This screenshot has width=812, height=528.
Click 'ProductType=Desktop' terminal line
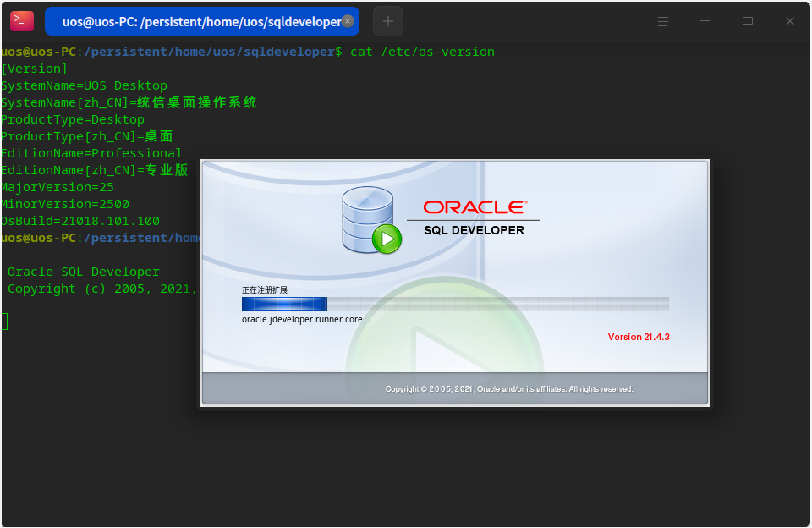73,119
